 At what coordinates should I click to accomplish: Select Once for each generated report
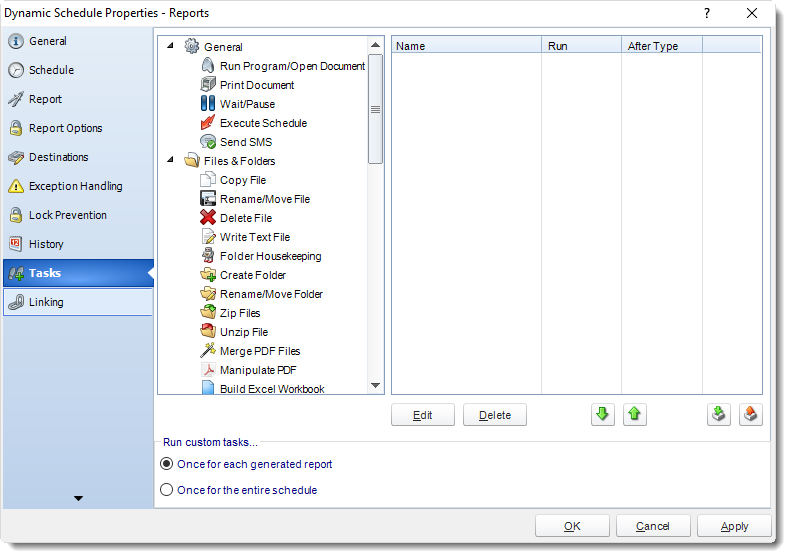pos(166,464)
